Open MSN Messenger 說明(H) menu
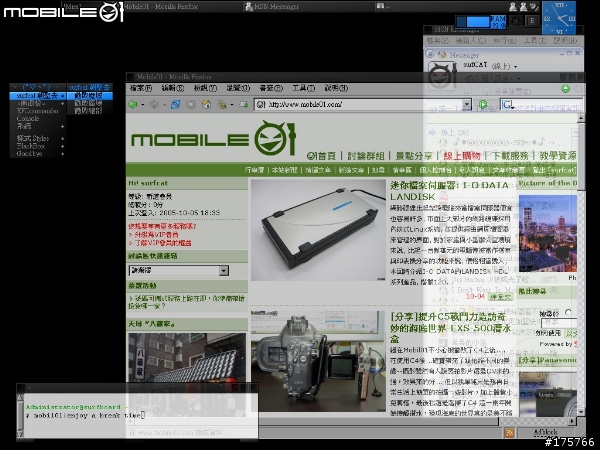600x450 pixels. (565, 40)
